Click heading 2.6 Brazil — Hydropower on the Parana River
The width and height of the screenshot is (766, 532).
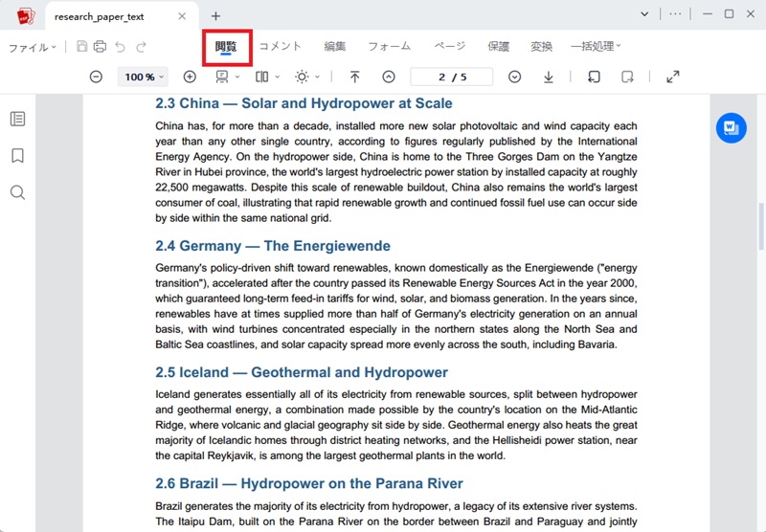pyautogui.click(x=308, y=484)
